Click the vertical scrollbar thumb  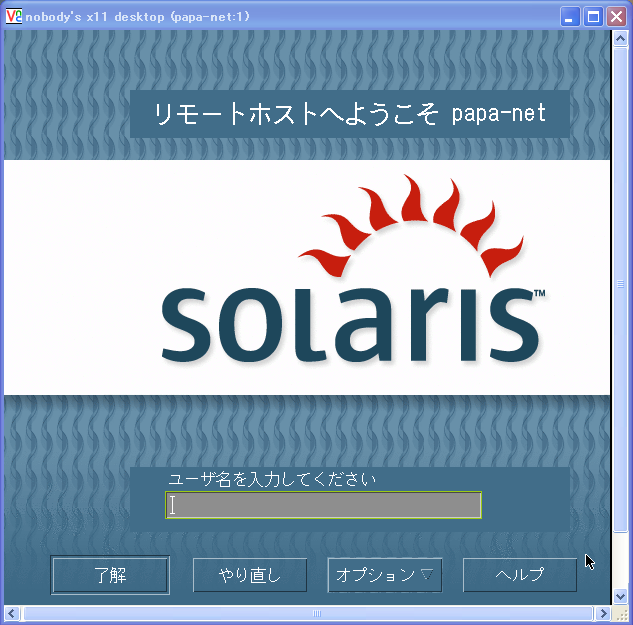tap(620, 290)
